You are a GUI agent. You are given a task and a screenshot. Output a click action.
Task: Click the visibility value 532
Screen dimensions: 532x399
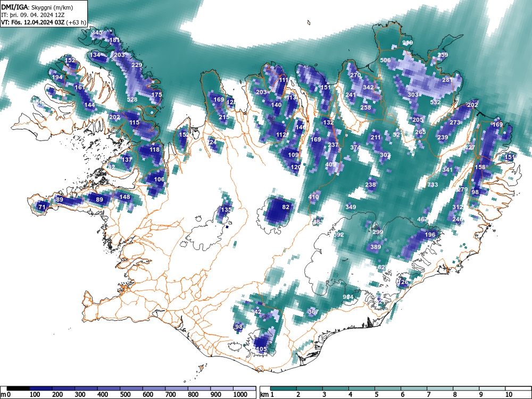[x=435, y=102]
